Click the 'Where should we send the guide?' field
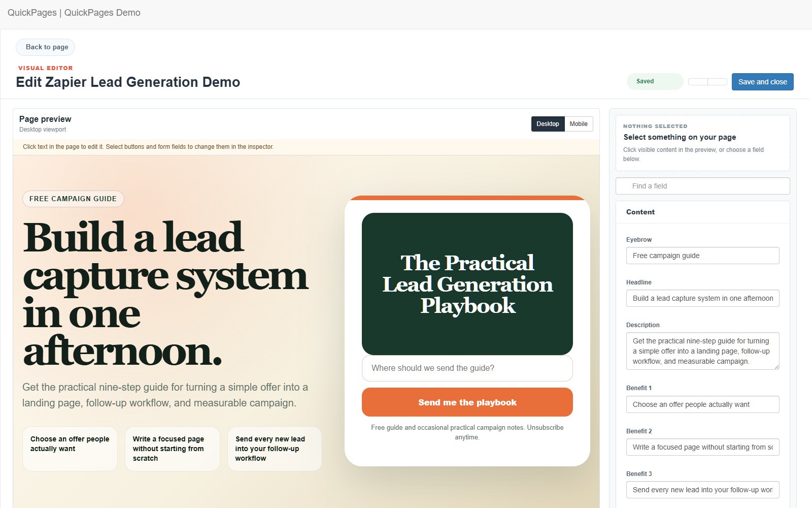Image resolution: width=812 pixels, height=508 pixels. (467, 368)
